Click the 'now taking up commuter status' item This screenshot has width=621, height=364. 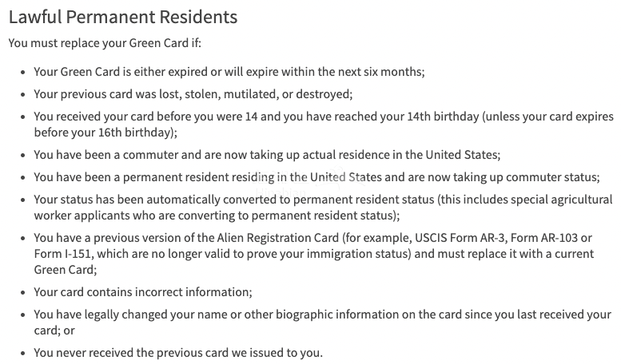316,176
